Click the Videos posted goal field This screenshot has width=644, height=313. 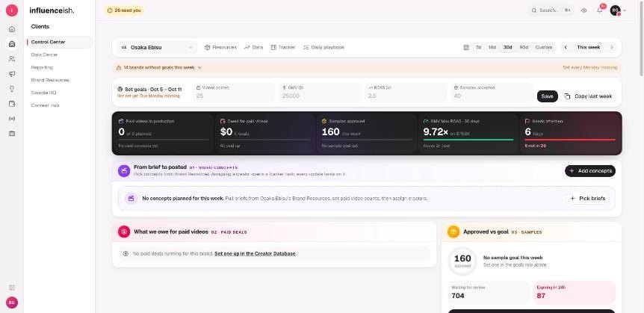coord(234,93)
